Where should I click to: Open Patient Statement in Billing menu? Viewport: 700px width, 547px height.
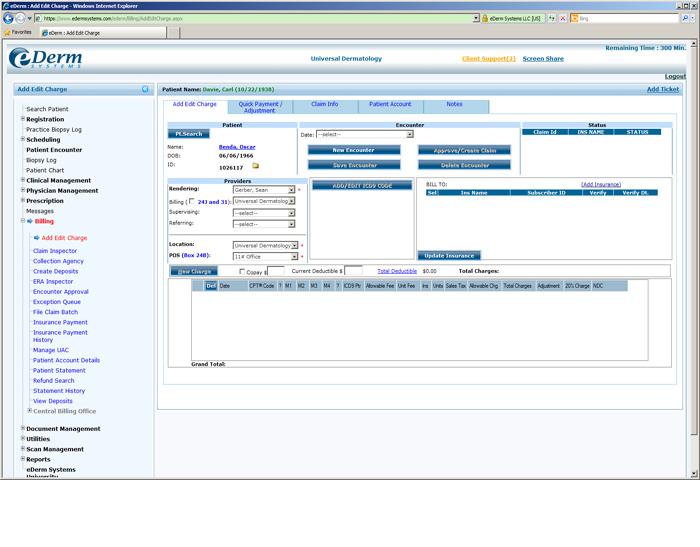click(59, 370)
